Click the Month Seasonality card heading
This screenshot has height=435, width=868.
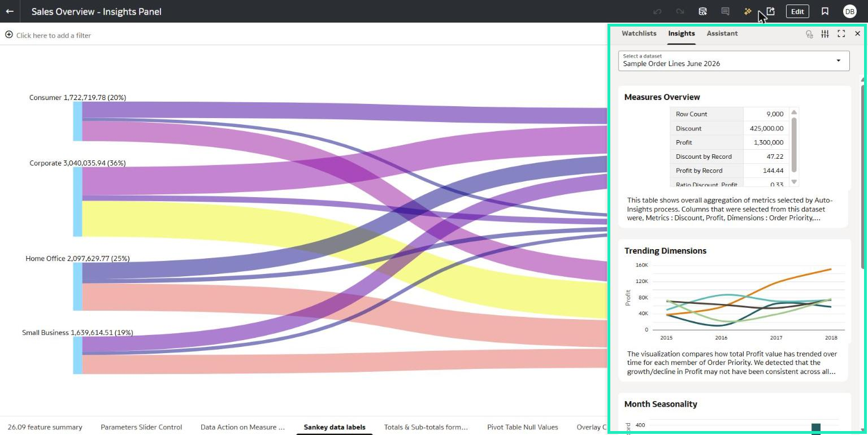tap(661, 404)
